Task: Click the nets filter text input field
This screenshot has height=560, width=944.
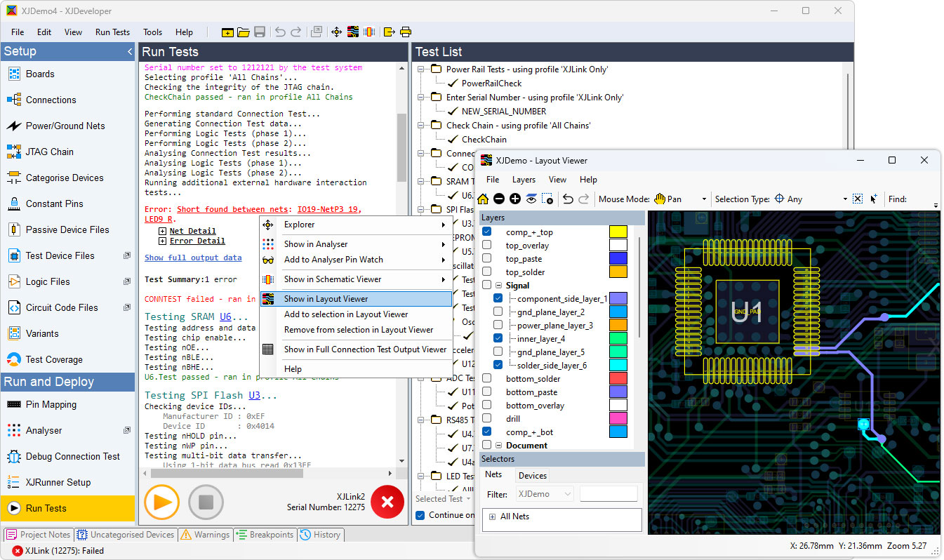Action: 609,494
